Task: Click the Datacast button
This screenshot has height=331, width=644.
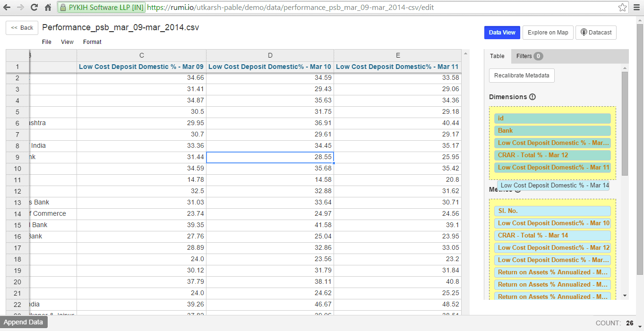Action: click(x=596, y=33)
